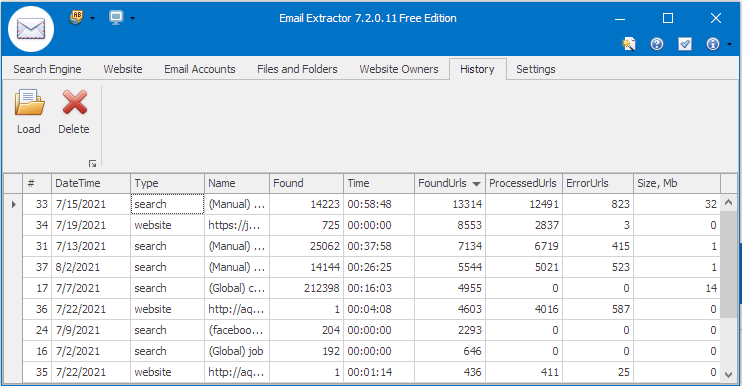Viewport: 742px width, 386px height.
Task: Click the red Delete button
Action: point(74,112)
